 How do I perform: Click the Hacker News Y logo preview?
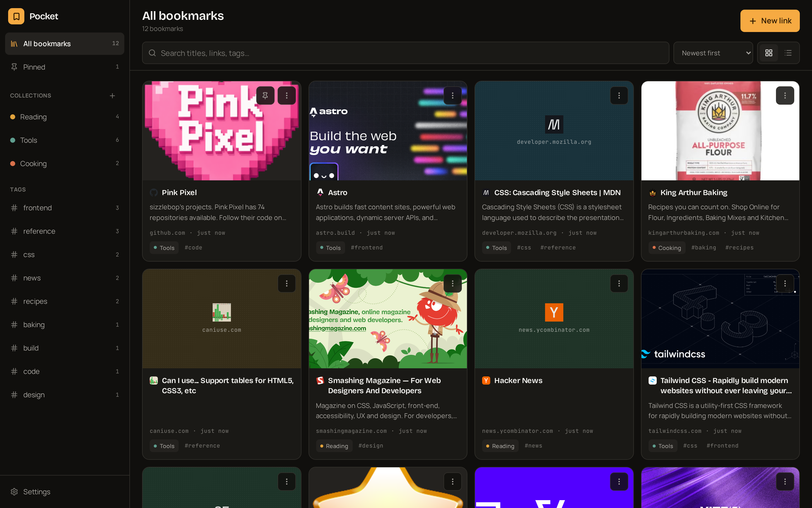(x=554, y=312)
